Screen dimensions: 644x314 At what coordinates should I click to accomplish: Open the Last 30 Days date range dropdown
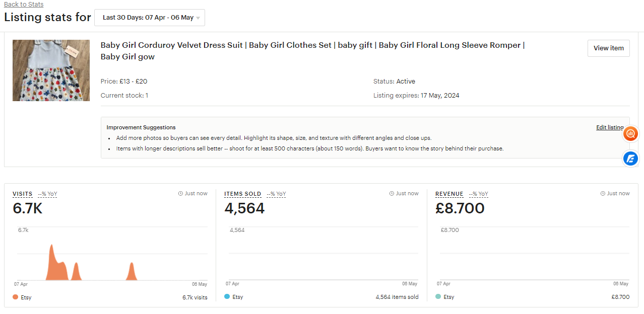[x=149, y=17]
